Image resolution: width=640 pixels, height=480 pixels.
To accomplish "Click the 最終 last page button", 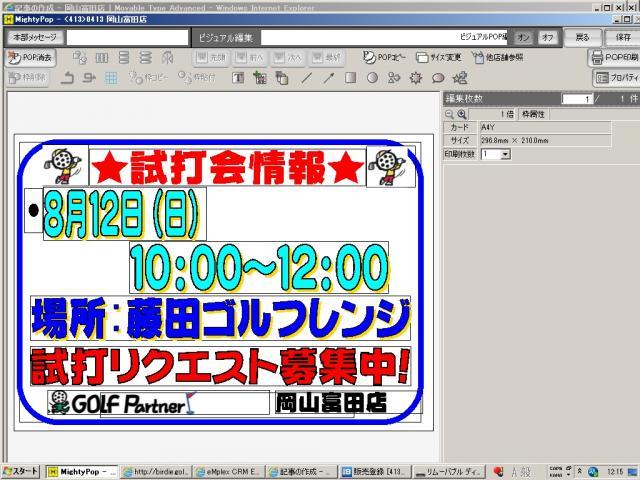I will 326,58.
